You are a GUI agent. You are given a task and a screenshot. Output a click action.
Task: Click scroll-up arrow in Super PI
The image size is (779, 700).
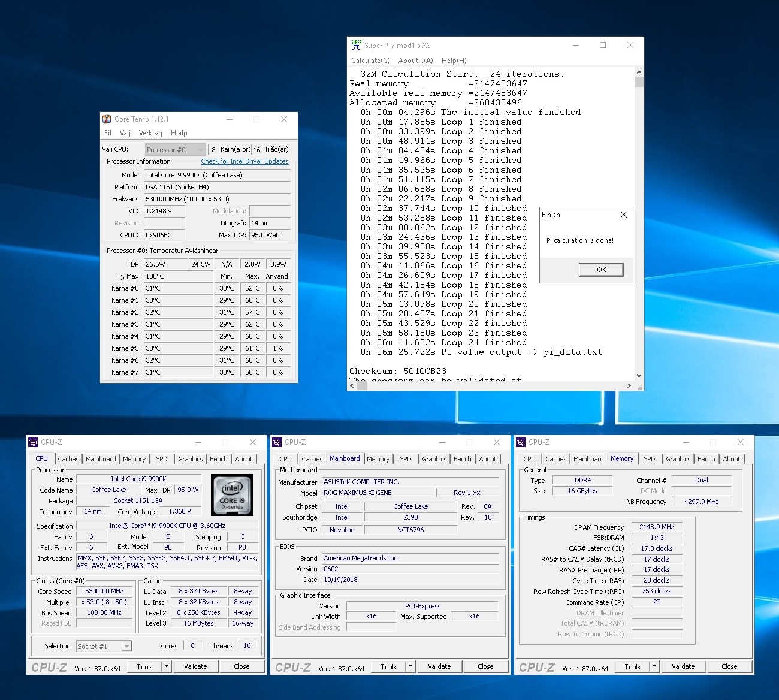[x=639, y=73]
